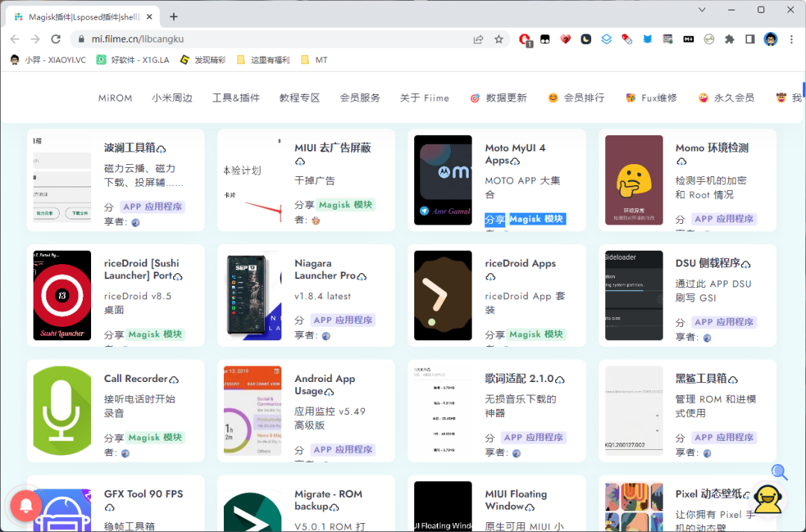Click the highlighted Magisk 模块 tag on Moto MyUI
This screenshot has width=806, height=532.
point(536,219)
